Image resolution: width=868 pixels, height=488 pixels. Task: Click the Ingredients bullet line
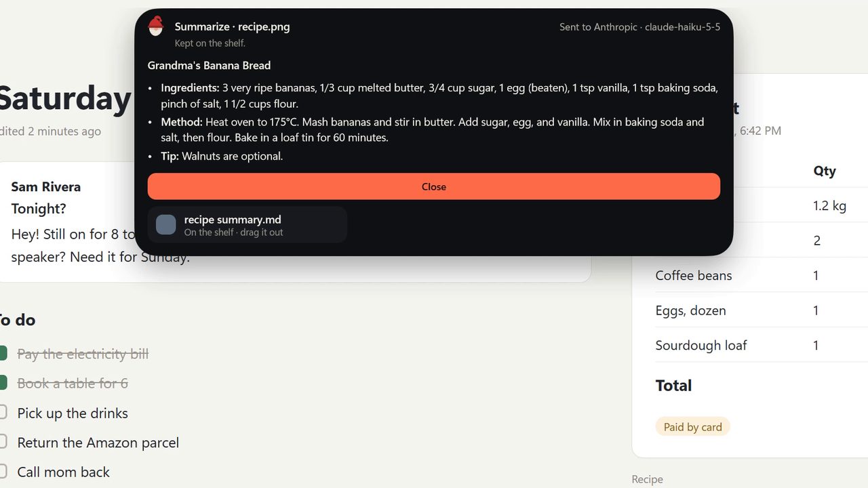439,96
